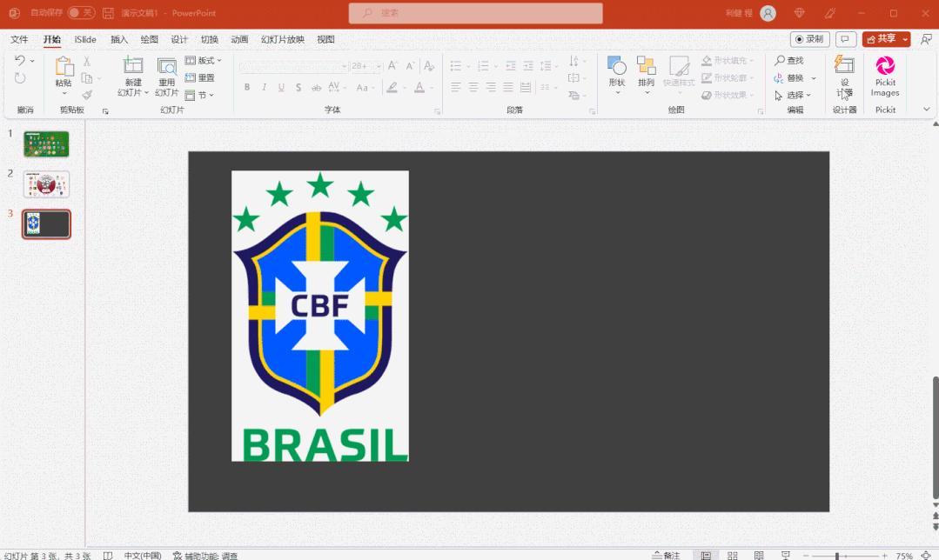Toggle Normal view in status bar

coord(706,555)
